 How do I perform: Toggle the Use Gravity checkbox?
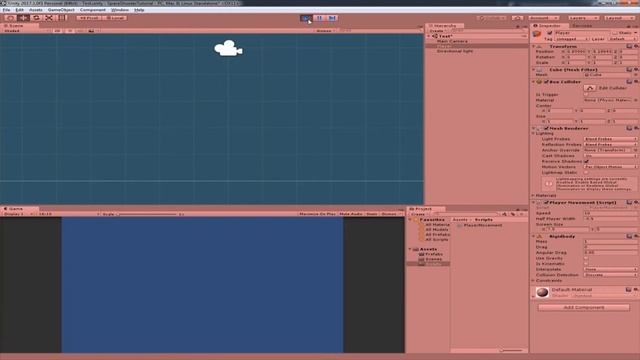click(x=587, y=258)
